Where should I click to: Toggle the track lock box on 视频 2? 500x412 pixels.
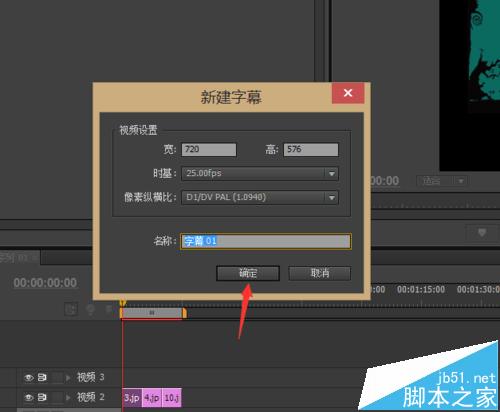point(57,397)
